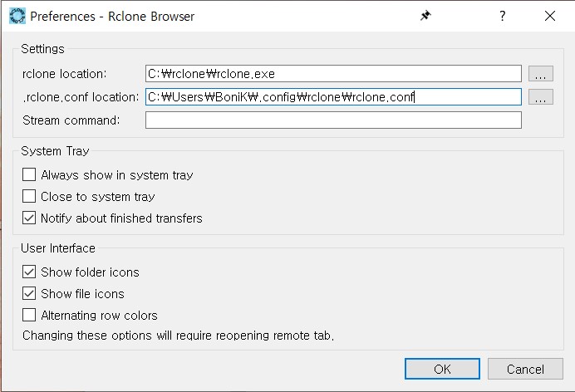This screenshot has width=575, height=392.
Task: Click the 'Stream command:' label
Action: click(x=71, y=120)
